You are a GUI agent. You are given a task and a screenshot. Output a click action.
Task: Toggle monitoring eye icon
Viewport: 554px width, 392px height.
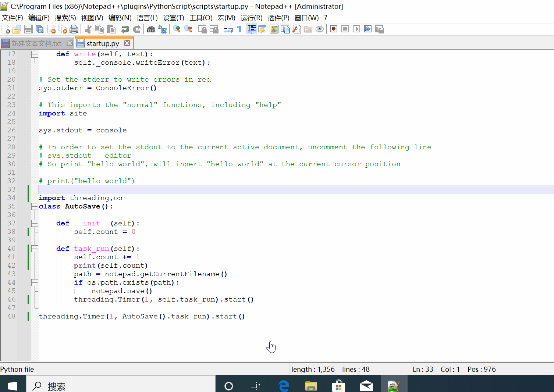click(320, 29)
